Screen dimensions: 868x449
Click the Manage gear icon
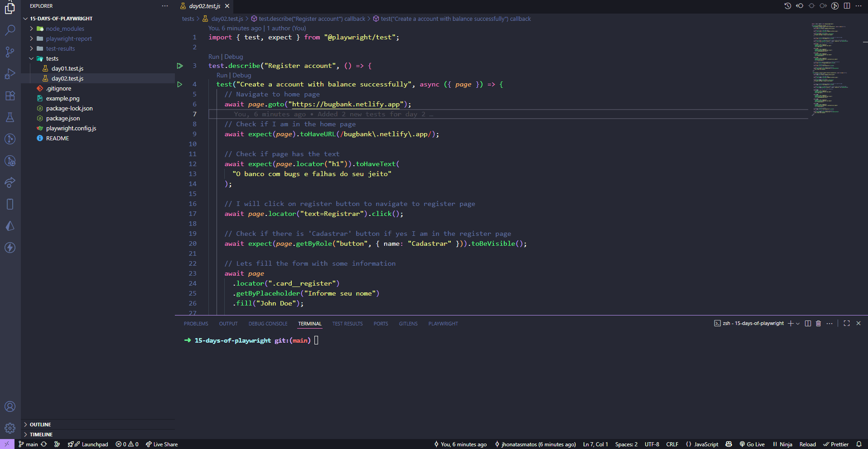click(10, 428)
